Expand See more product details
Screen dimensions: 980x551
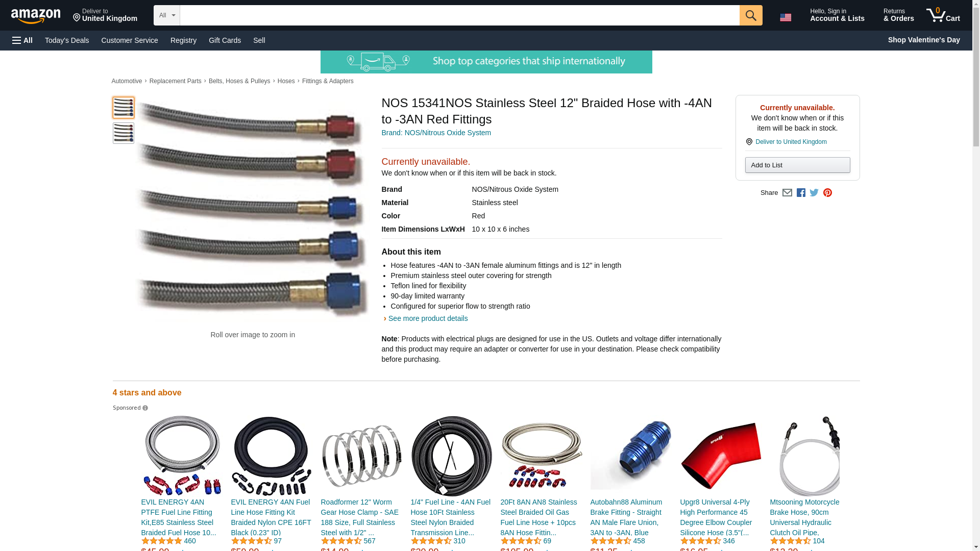(428, 318)
